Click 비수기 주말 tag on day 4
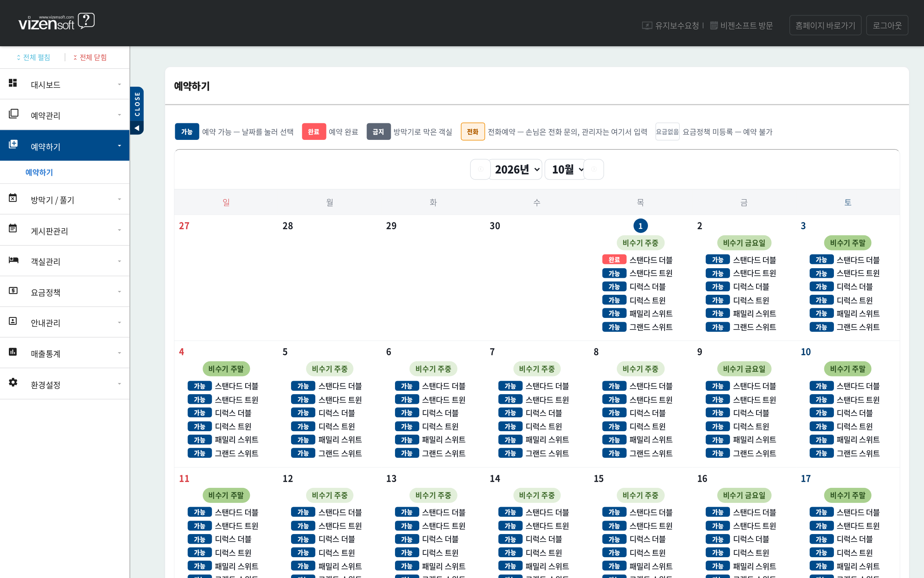 (x=226, y=369)
